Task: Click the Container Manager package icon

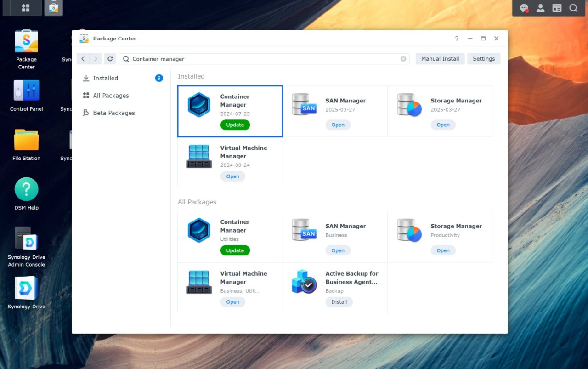Action: [198, 104]
